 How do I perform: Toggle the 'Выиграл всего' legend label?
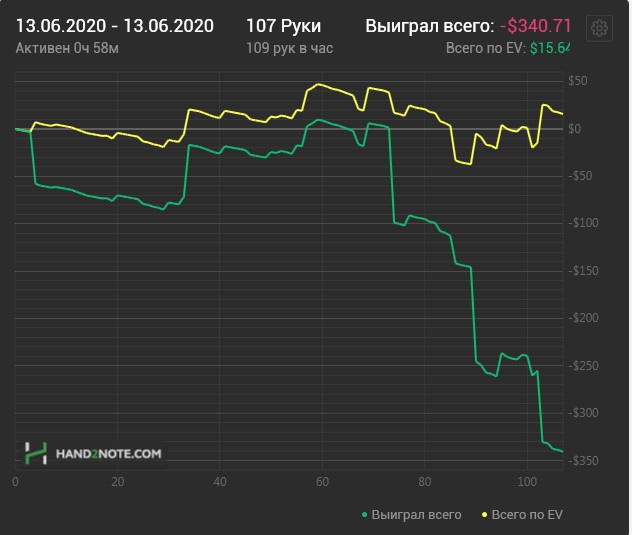point(416,515)
